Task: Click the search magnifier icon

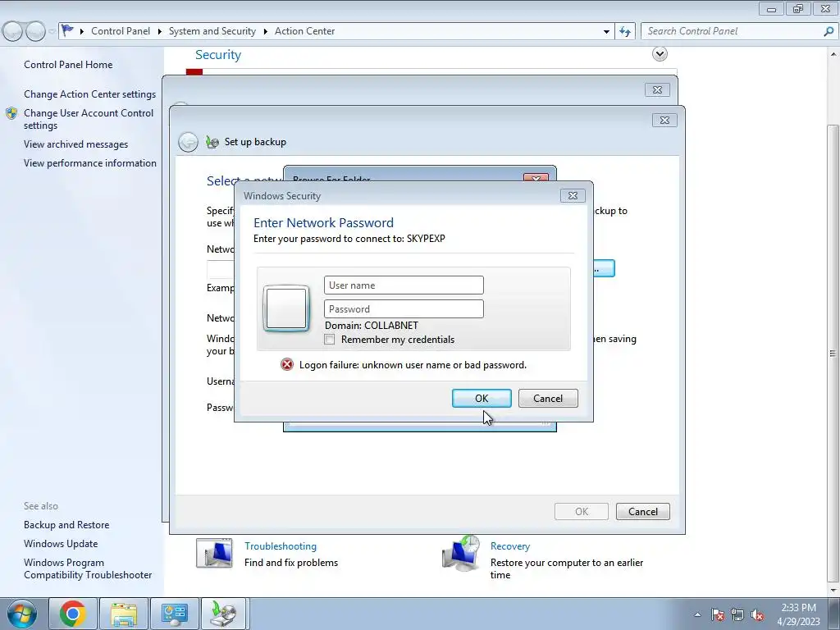Action: (x=829, y=32)
